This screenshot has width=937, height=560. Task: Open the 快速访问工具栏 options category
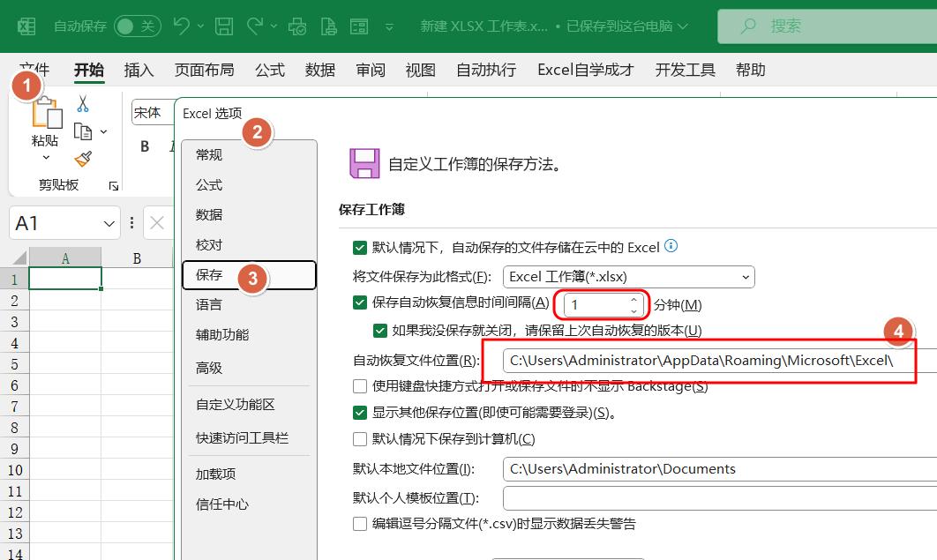pyautogui.click(x=249, y=437)
